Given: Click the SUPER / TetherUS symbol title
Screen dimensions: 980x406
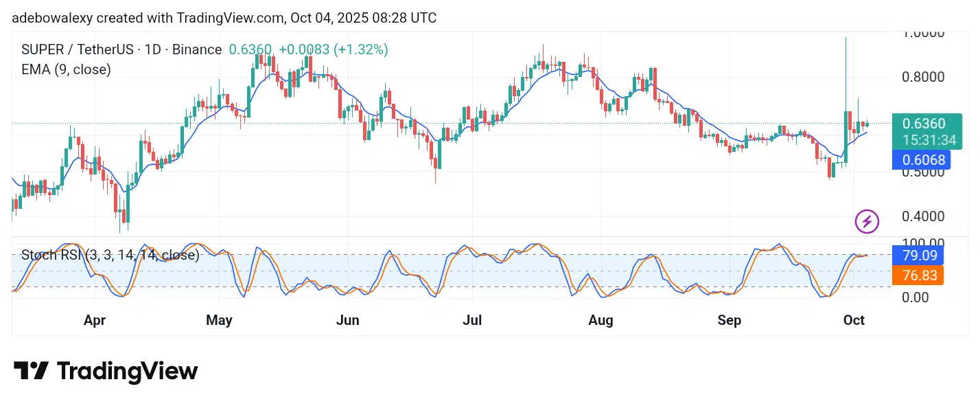Looking at the screenshot, I should pyautogui.click(x=120, y=49).
